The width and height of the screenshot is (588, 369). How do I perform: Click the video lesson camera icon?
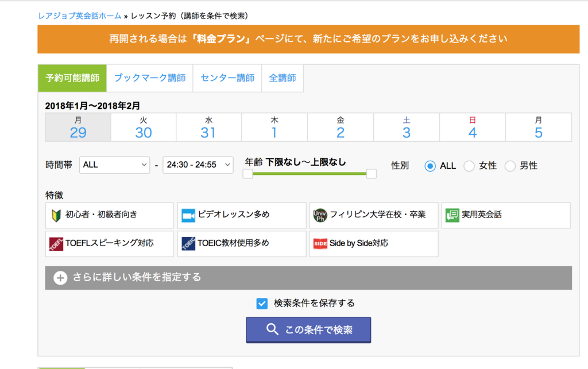[188, 215]
